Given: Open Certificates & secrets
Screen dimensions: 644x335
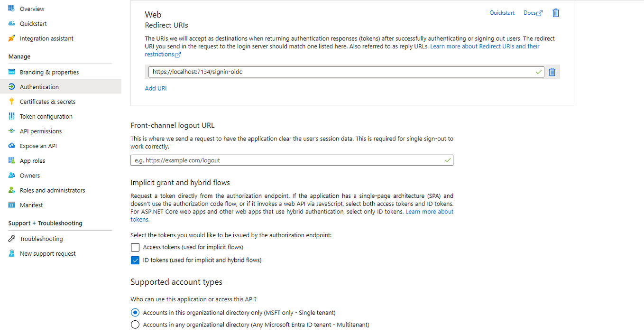Looking at the screenshot, I should tap(48, 101).
